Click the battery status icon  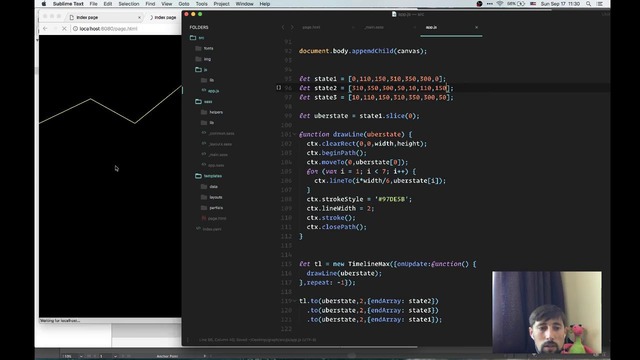point(521,4)
